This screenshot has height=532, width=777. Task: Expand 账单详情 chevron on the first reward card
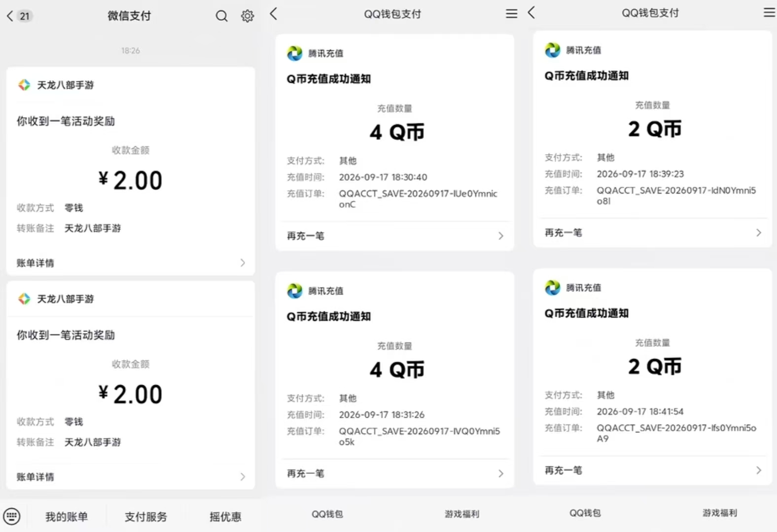(243, 263)
